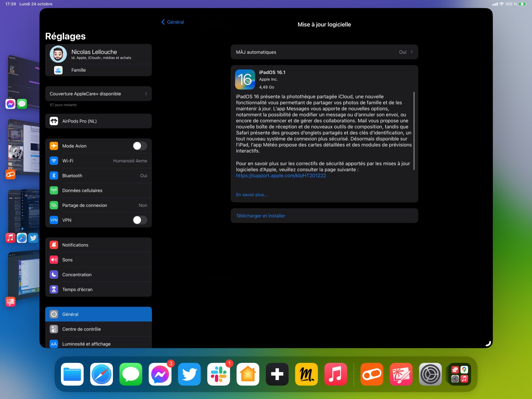This screenshot has width=532, height=399.
Task: Open Sons settings
Action: tap(98, 260)
